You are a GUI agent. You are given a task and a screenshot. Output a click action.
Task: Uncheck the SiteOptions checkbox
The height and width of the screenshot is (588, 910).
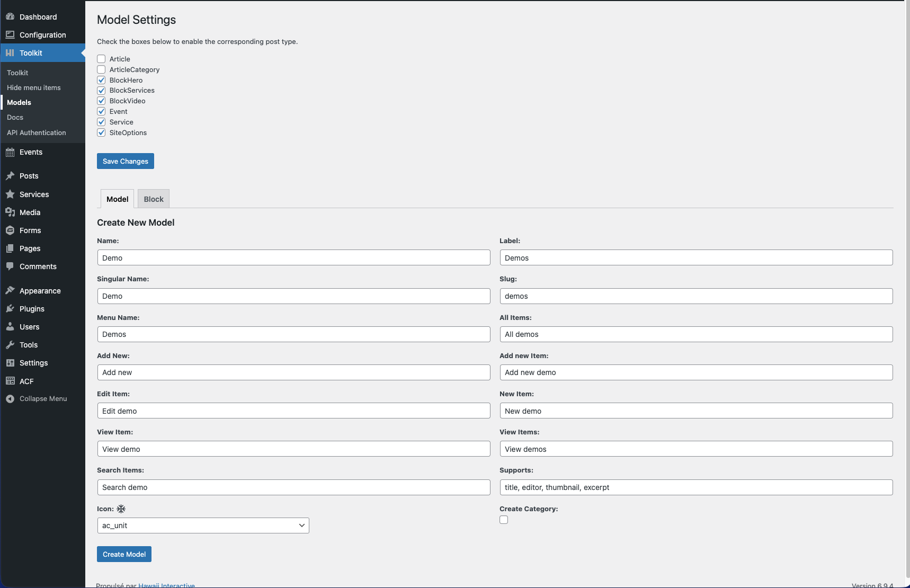pyautogui.click(x=101, y=132)
